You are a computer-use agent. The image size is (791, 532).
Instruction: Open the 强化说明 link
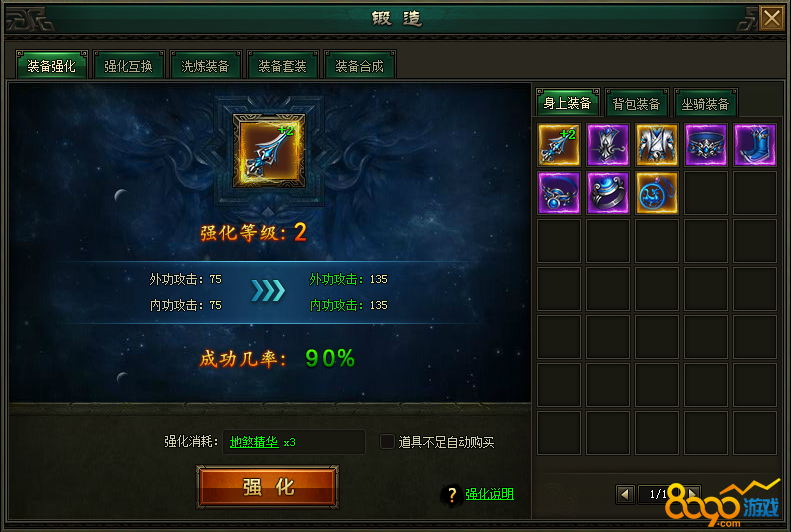[489, 494]
